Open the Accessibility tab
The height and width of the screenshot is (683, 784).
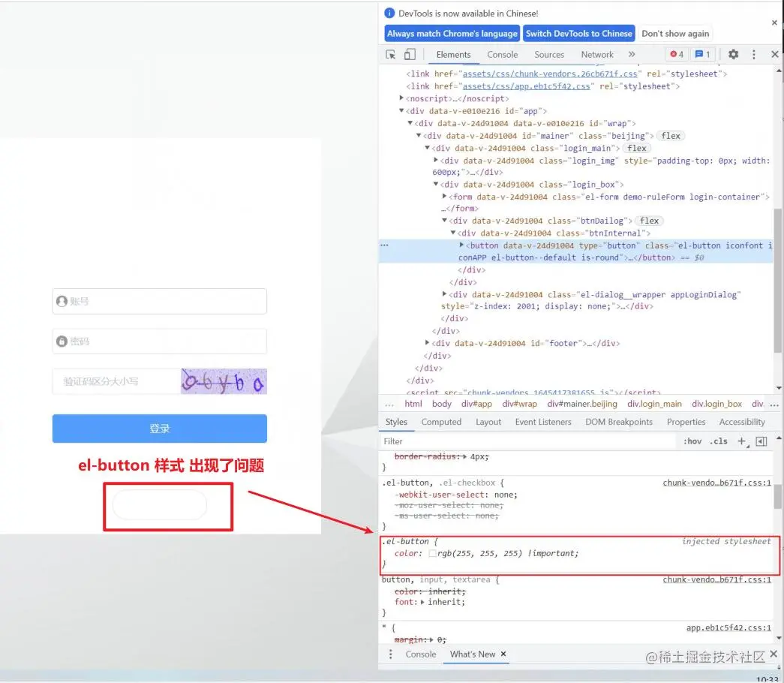point(742,422)
